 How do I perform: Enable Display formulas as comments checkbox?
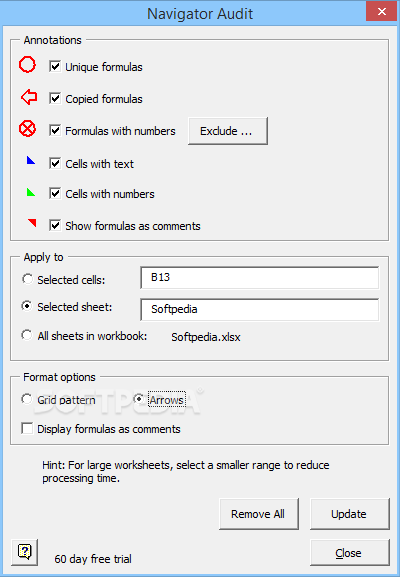(x=27, y=429)
